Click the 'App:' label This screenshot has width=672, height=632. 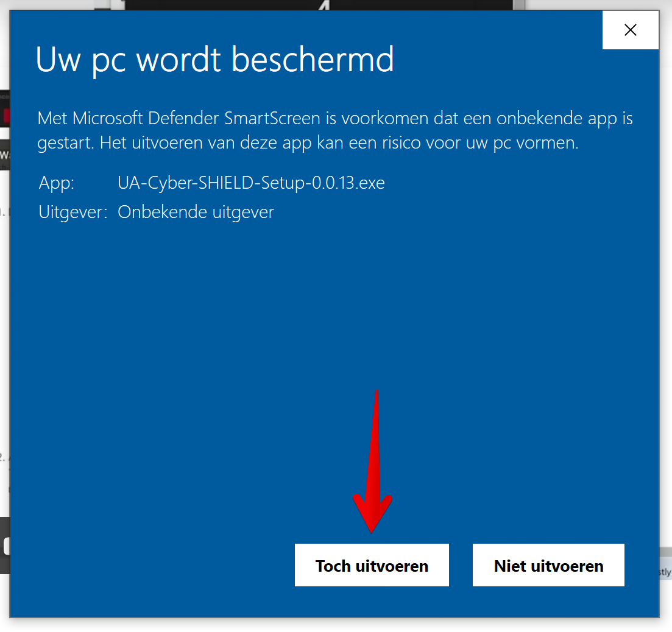click(x=57, y=183)
